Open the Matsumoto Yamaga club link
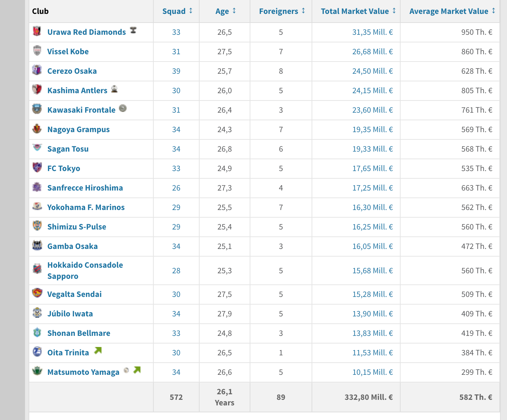The image size is (507, 420). coord(83,372)
